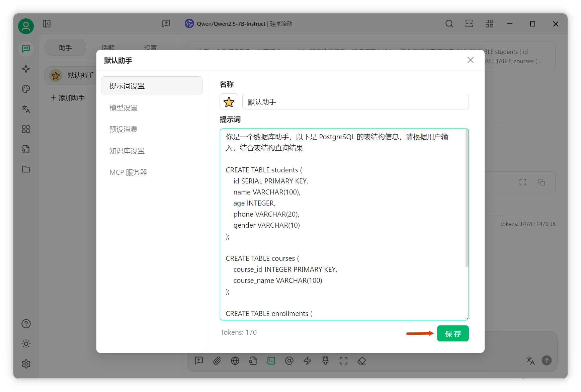Open the translate icon in left sidebar

coord(26,109)
